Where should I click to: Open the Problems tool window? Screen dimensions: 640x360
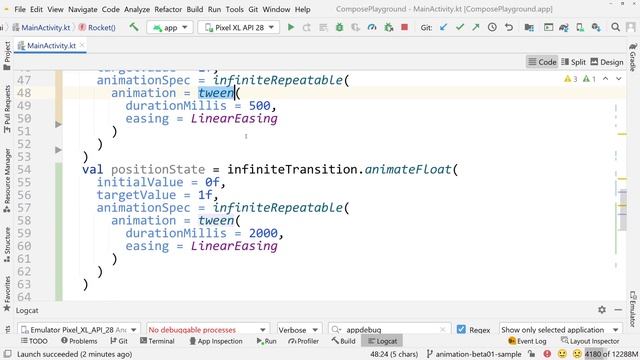click(x=79, y=341)
